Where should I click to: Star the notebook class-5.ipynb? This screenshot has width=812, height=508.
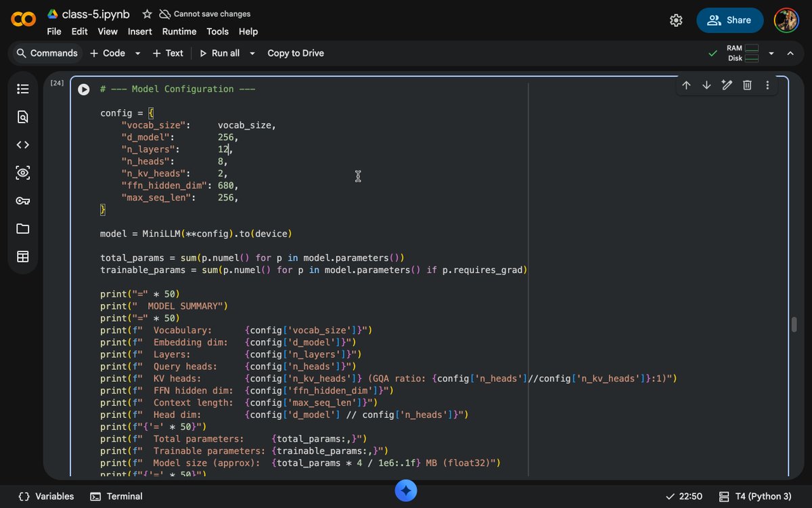(x=147, y=14)
